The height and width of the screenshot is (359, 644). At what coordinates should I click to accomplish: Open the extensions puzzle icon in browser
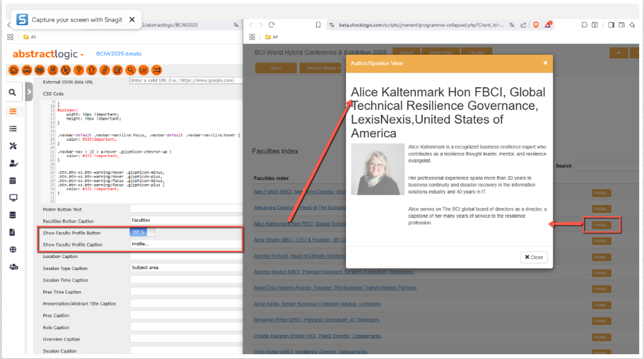point(584,25)
